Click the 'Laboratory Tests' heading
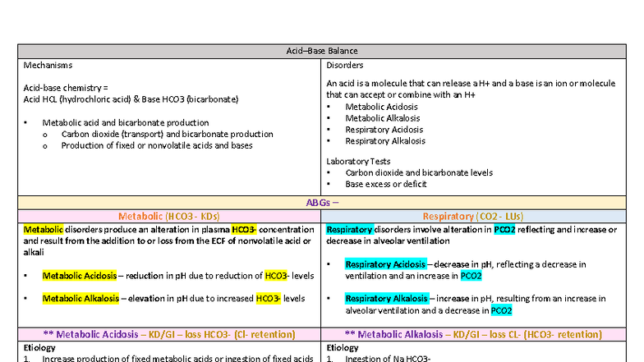Image resolution: width=644 pixels, height=362 pixels. click(x=358, y=161)
